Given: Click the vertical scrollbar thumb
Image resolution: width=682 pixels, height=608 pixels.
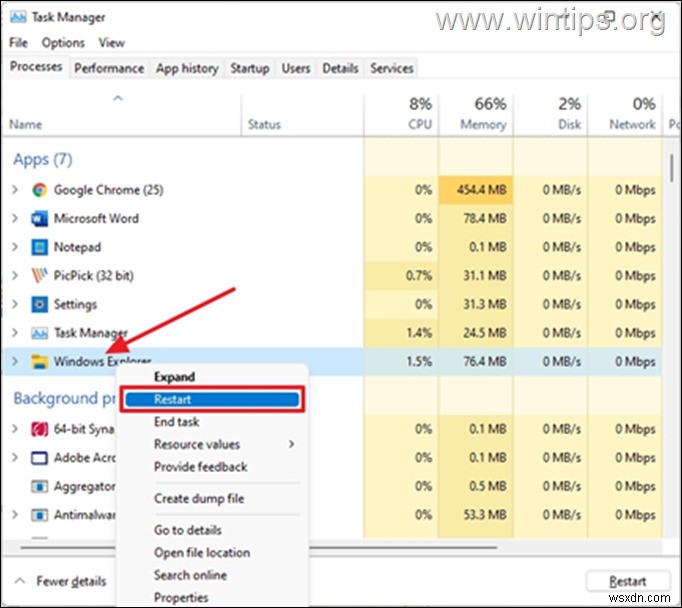Looking at the screenshot, I should click(672, 169).
